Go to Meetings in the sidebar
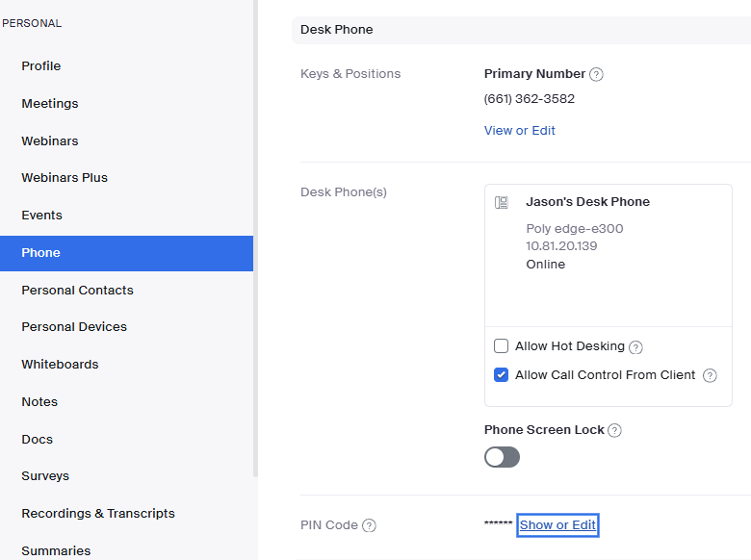This screenshot has height=560, width=751. tap(50, 104)
